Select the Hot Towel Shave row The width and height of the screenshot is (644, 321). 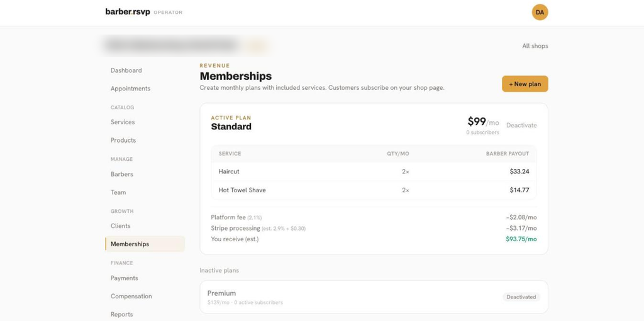(x=374, y=190)
